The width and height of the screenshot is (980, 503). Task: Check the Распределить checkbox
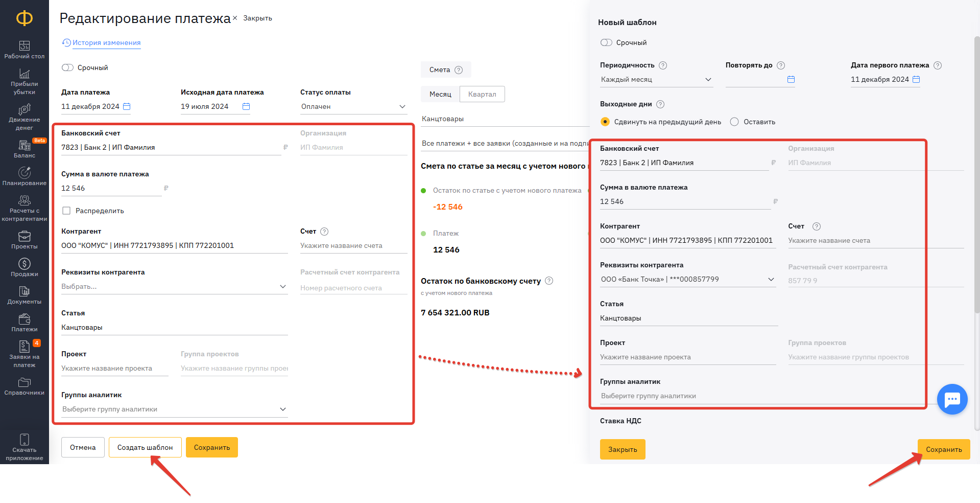pyautogui.click(x=66, y=211)
